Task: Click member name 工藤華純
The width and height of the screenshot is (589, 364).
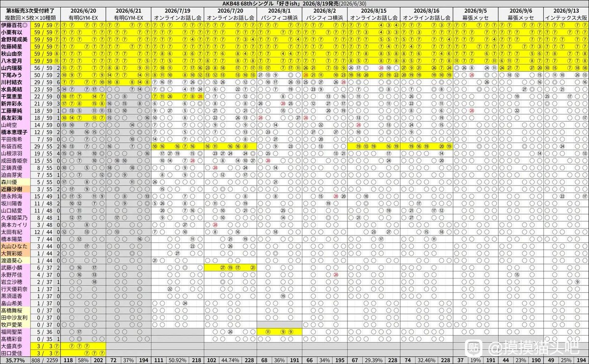Action: tap(12, 111)
